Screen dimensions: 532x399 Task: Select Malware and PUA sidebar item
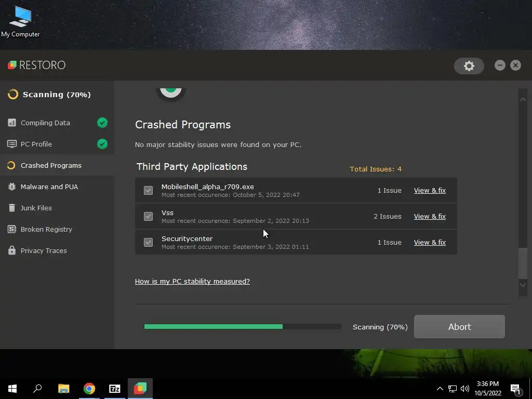pyautogui.click(x=57, y=187)
